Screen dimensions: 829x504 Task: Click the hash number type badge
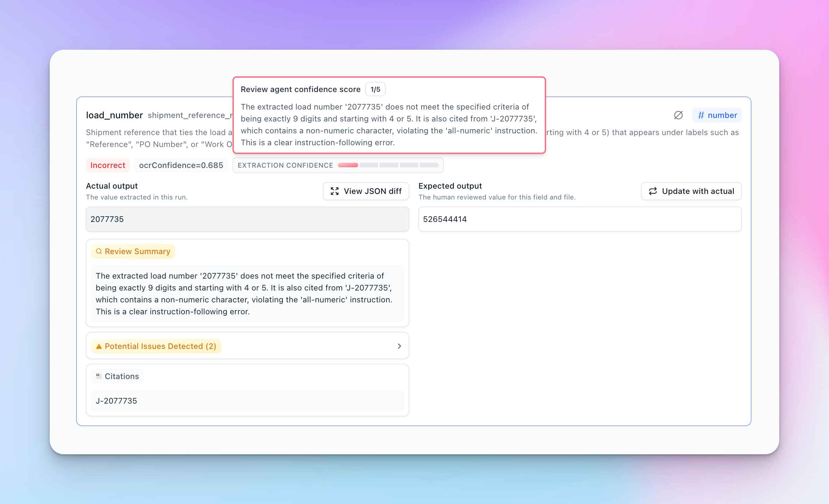point(717,115)
